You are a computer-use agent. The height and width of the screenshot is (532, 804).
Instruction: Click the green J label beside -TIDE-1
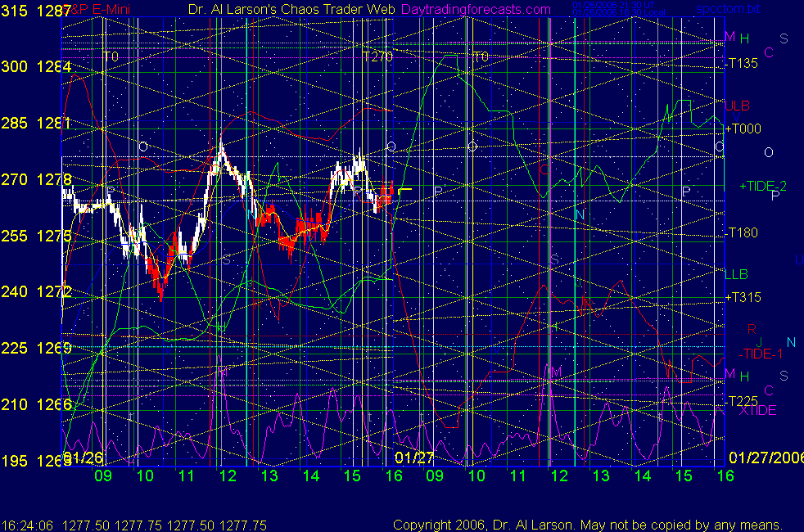click(x=760, y=342)
